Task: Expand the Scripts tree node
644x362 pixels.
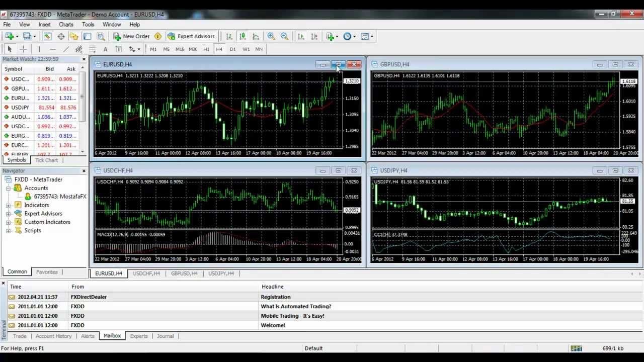Action: (x=8, y=231)
